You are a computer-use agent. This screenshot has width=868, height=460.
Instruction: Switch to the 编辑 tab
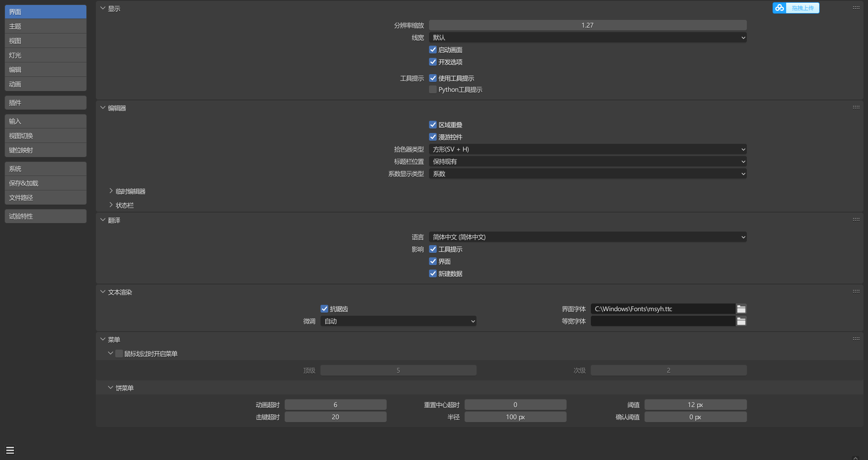pos(46,70)
